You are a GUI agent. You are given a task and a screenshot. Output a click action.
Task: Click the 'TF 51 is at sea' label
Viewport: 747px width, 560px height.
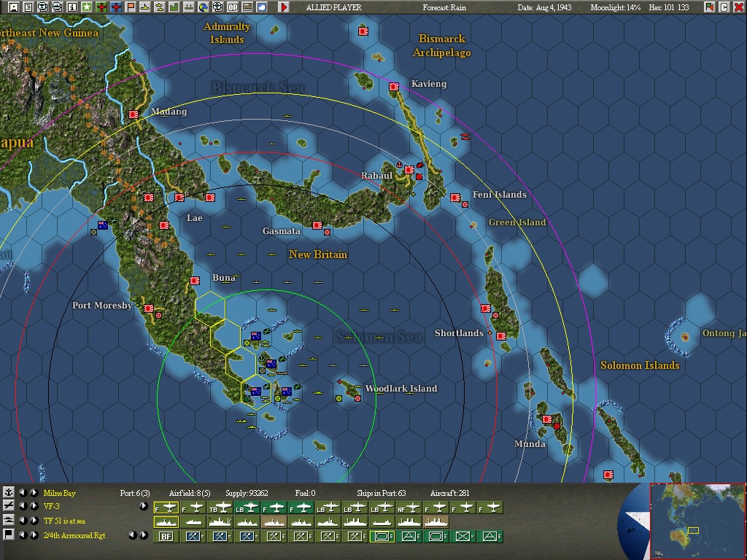tap(64, 521)
